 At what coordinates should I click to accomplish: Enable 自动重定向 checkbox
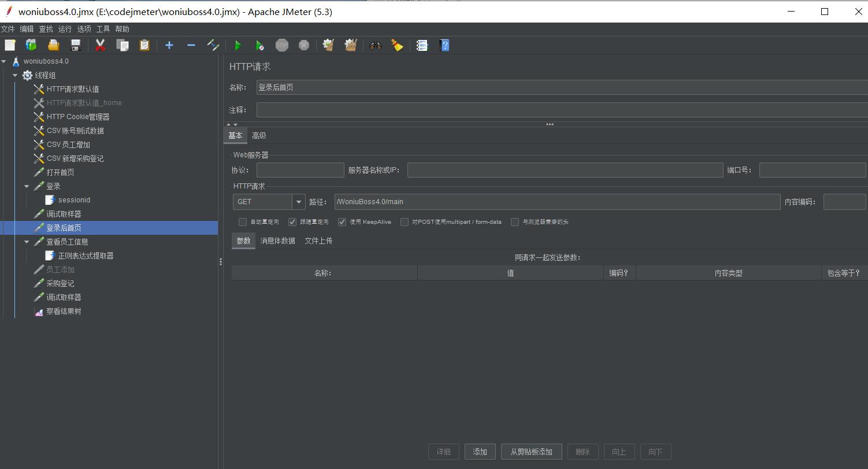click(x=243, y=222)
